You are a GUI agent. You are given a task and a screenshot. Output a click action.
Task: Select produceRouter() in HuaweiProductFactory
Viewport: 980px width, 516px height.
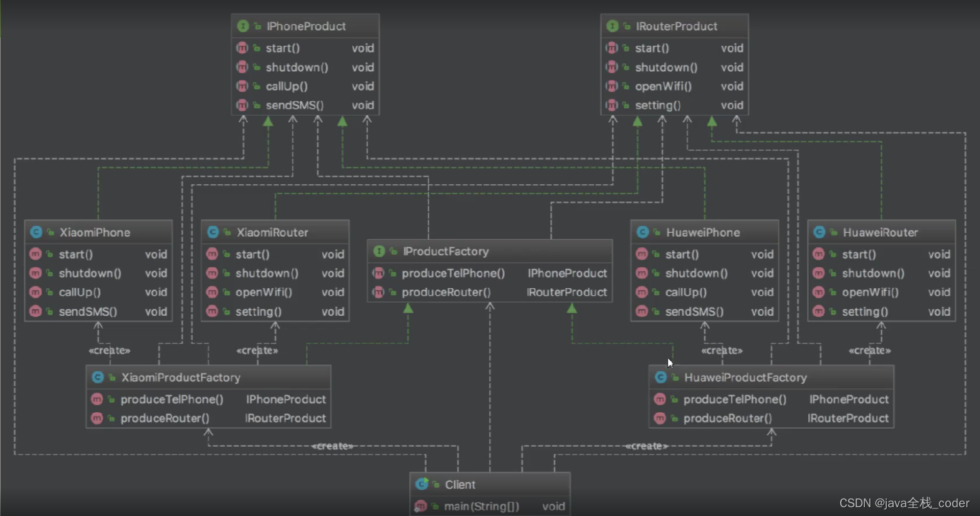(x=771, y=418)
